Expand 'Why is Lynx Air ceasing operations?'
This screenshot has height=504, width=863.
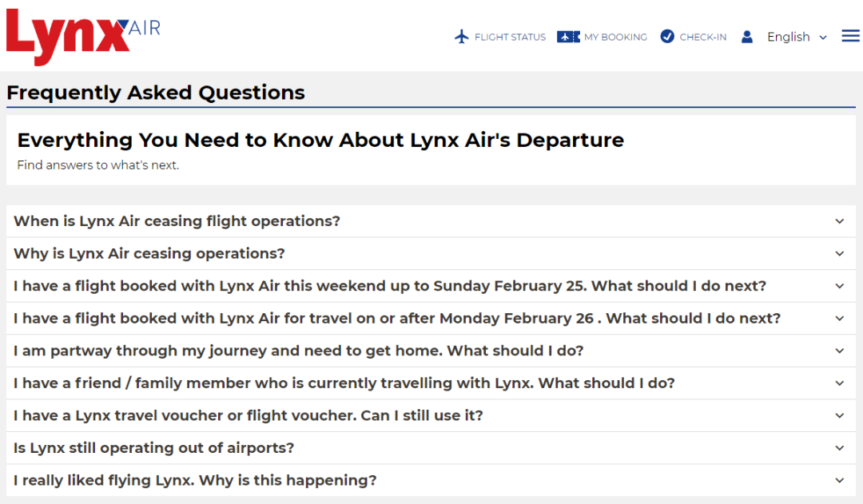pyautogui.click(x=431, y=254)
